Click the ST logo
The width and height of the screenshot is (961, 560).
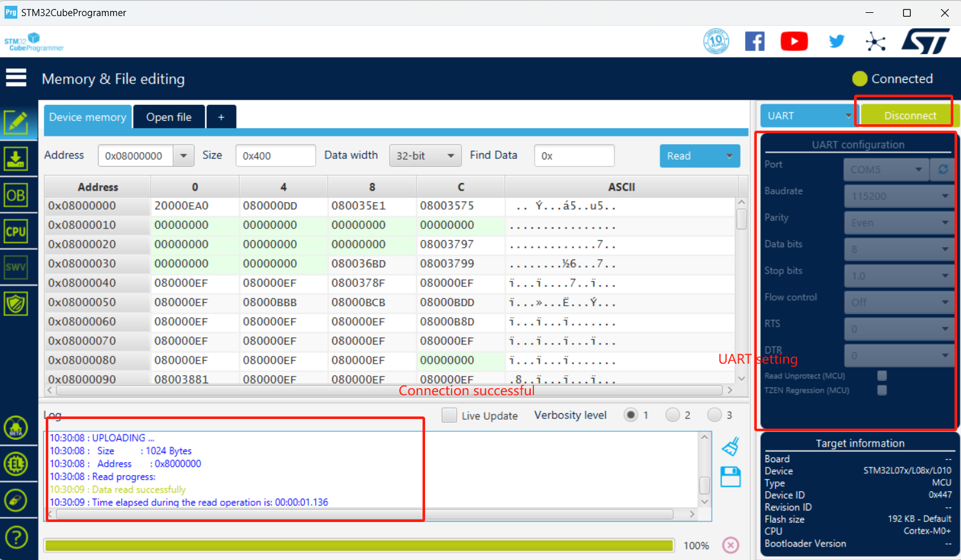[926, 41]
